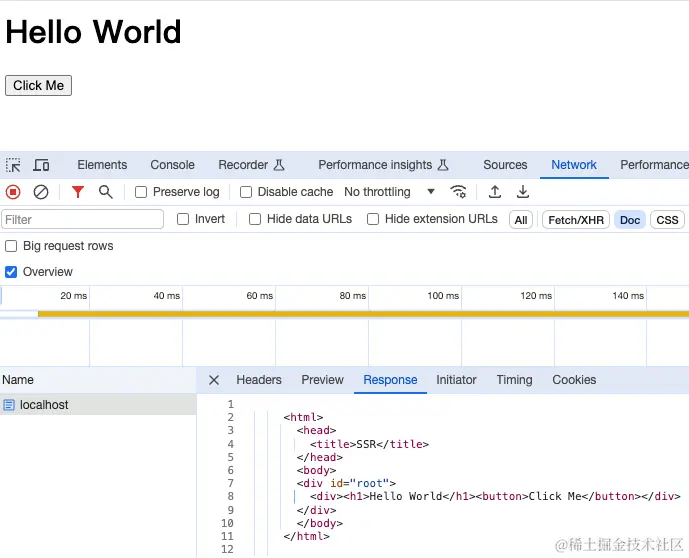The image size is (689, 558).
Task: Select the All filter type
Action: point(521,220)
